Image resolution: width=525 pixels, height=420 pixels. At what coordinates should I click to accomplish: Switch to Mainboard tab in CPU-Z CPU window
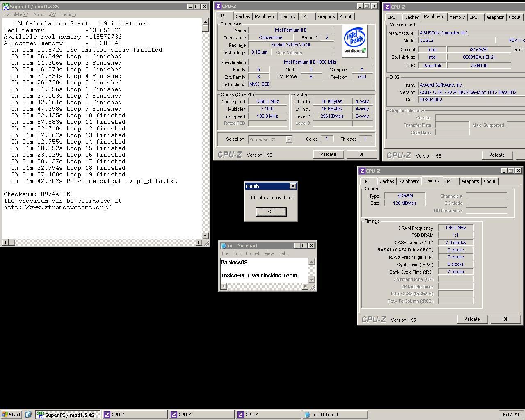point(265,16)
